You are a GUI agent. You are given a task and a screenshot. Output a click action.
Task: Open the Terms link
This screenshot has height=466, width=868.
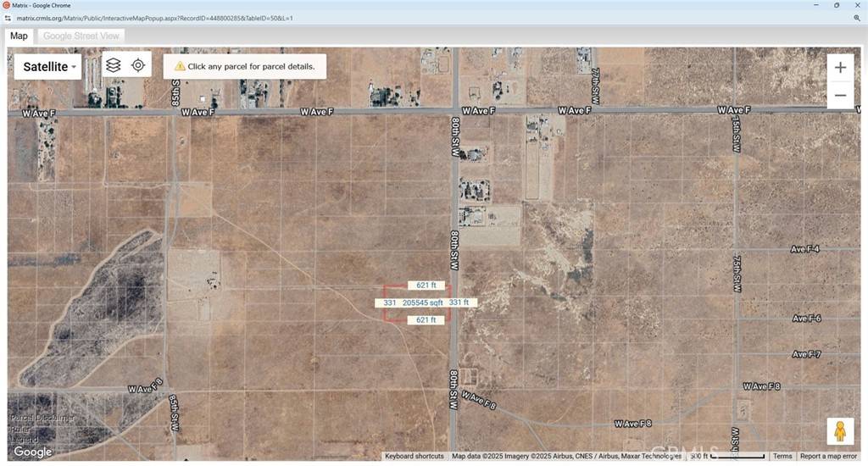click(x=782, y=457)
